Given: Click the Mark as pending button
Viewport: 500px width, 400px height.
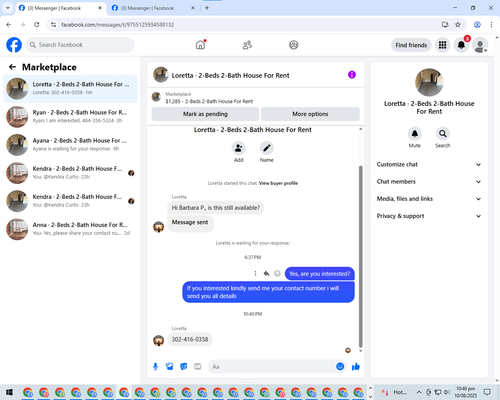Looking at the screenshot, I should coord(205,114).
